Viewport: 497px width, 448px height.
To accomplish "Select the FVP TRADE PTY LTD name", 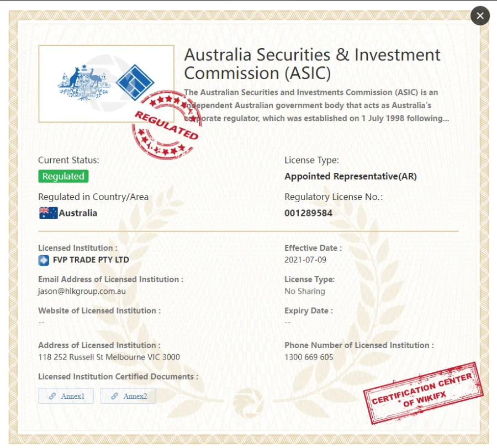I will pos(91,260).
